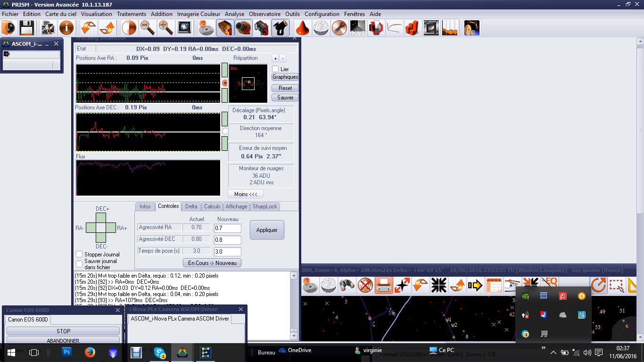Open the orange wrench tool icon
The width and height of the screenshot is (644, 362).
coord(339,28)
